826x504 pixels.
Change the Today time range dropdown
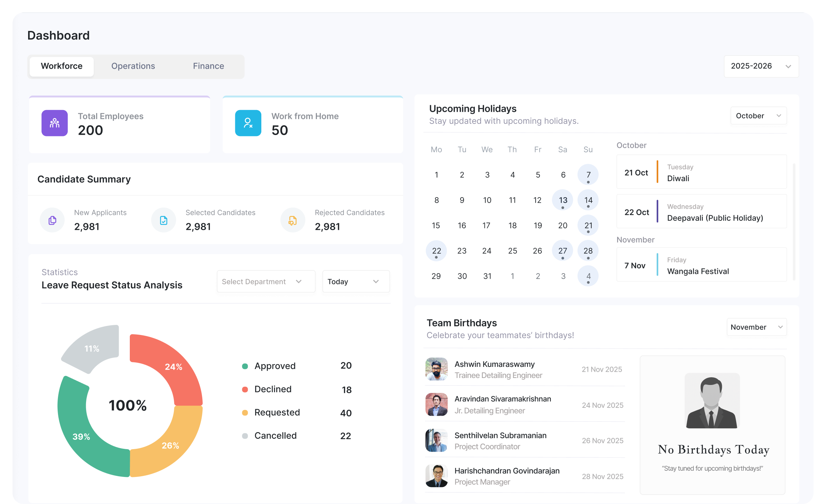pos(356,282)
